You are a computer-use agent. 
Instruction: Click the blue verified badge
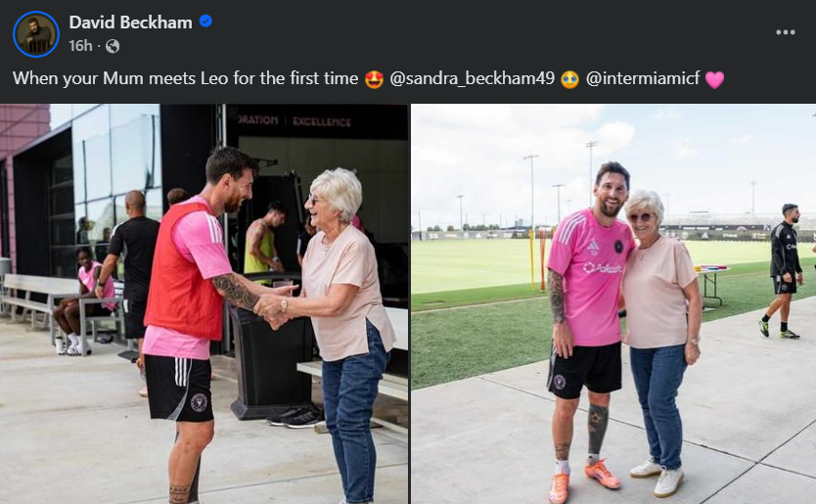[205, 22]
